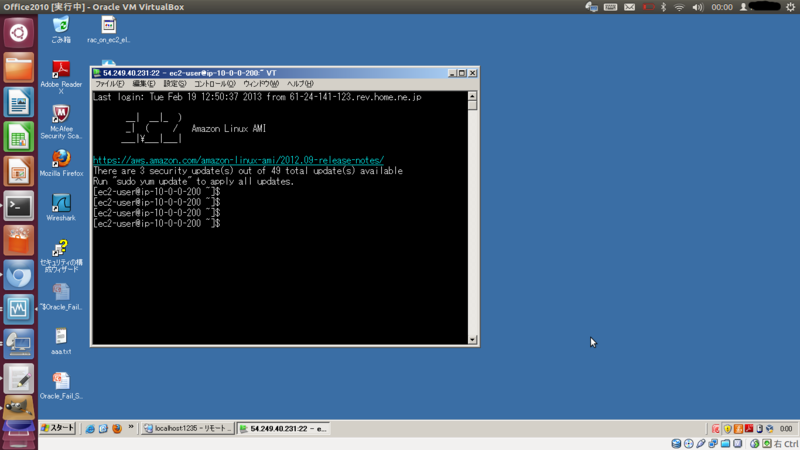
Task: Click VirtualBox shared folders status icon
Action: point(726,443)
